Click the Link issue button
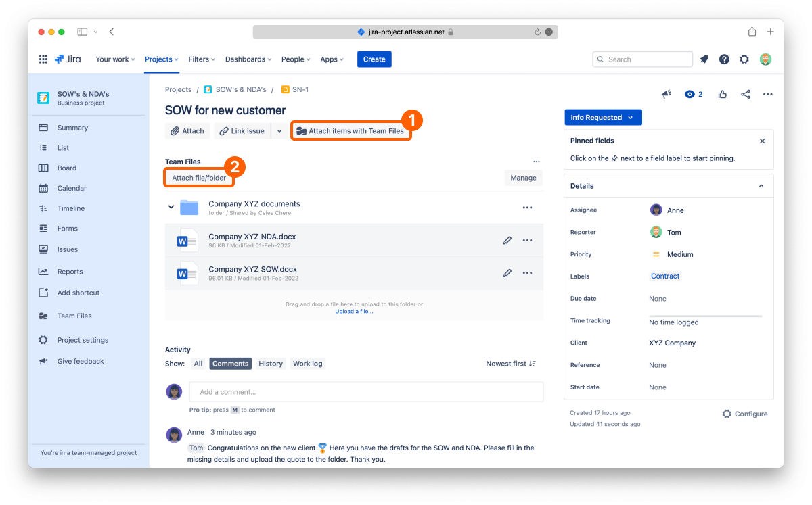This screenshot has width=812, height=505. click(x=242, y=131)
